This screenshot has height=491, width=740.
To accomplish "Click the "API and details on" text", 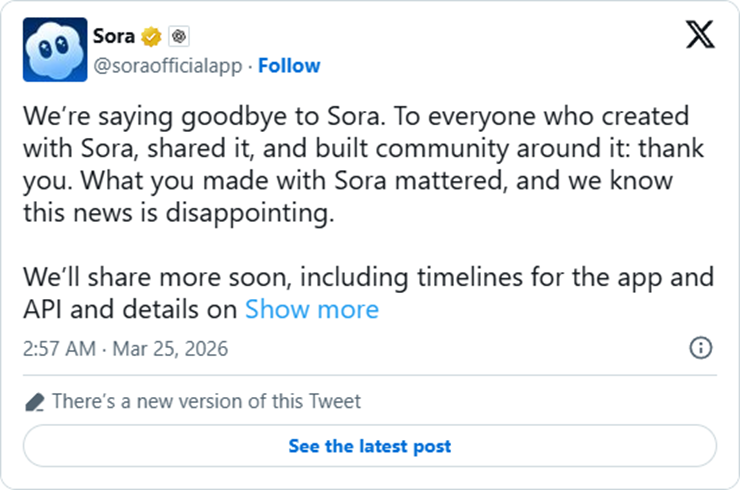I will click(x=130, y=309).
